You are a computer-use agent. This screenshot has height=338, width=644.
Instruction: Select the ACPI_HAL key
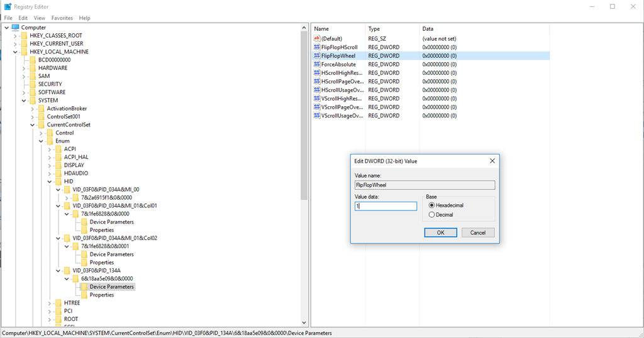76,157
